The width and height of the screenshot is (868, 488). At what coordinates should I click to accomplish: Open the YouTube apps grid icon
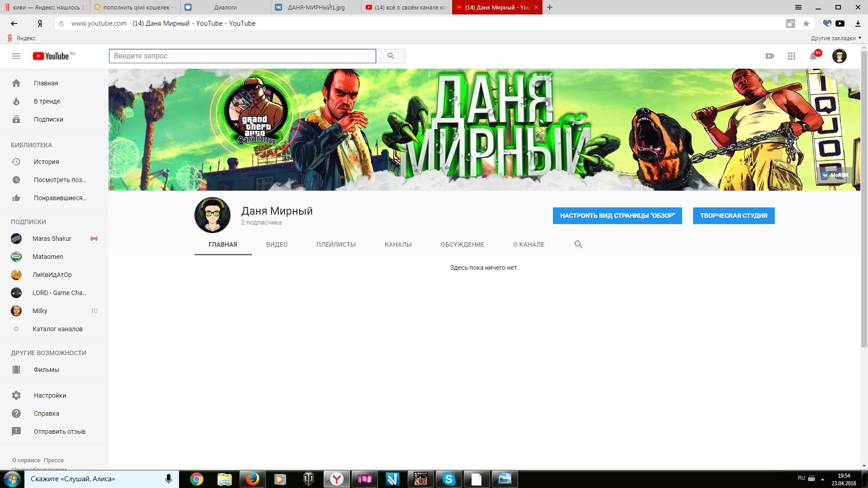[791, 56]
